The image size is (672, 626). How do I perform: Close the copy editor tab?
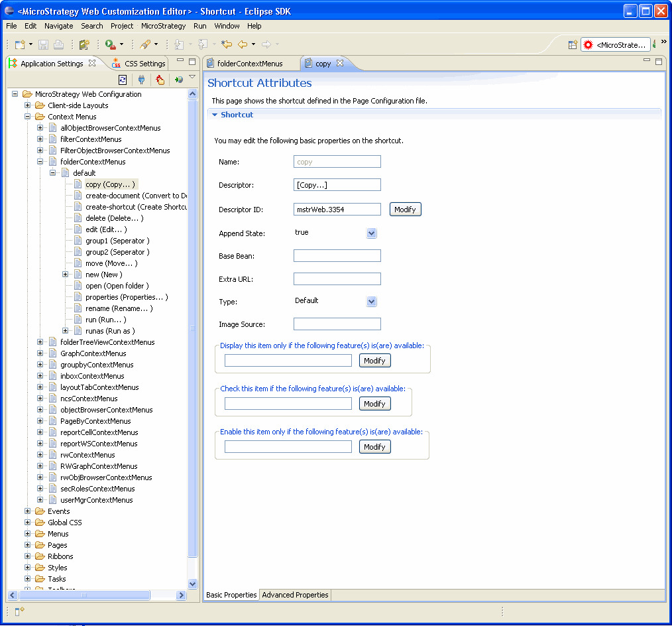click(340, 63)
